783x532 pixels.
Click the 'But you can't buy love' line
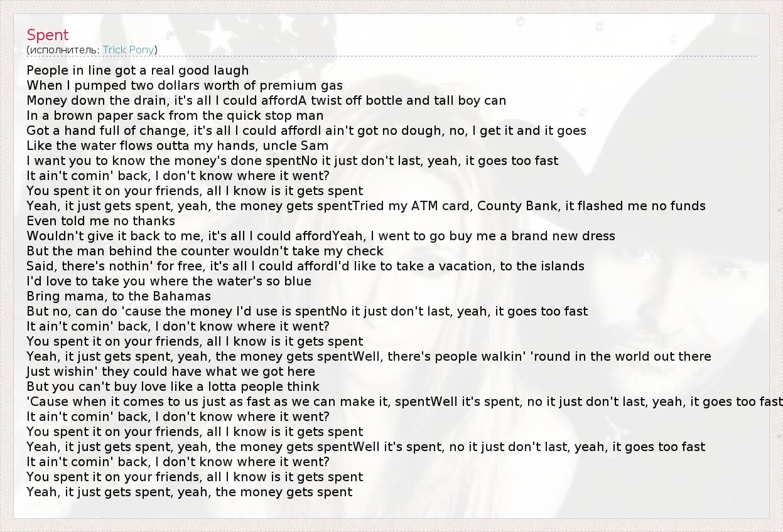point(173,386)
